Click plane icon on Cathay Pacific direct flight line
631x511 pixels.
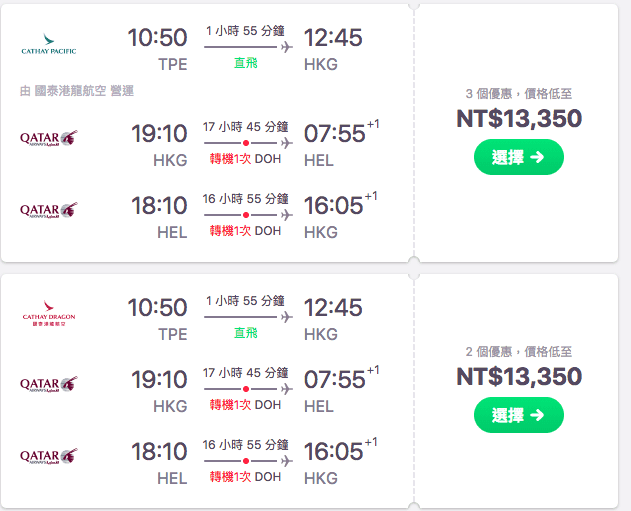(287, 47)
